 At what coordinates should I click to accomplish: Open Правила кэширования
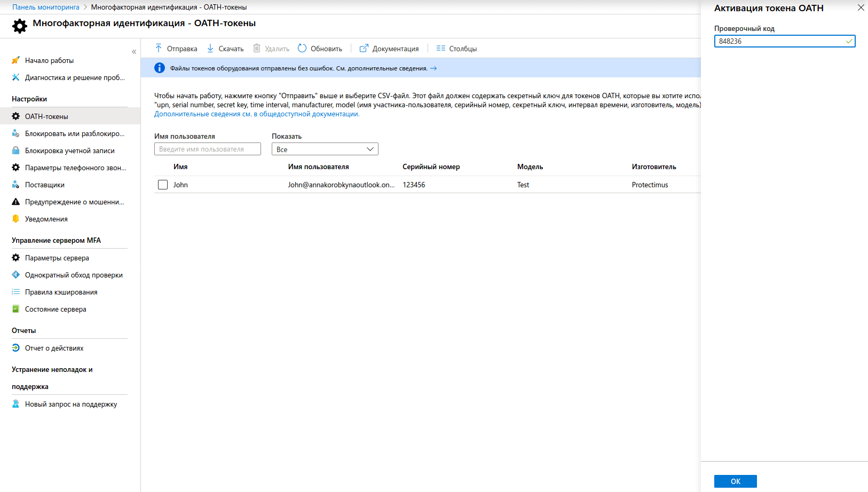[61, 292]
